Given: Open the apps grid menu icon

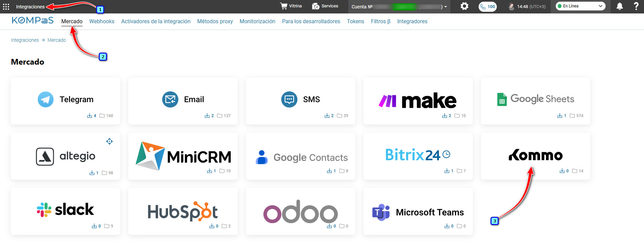Looking at the screenshot, I should point(6,7).
